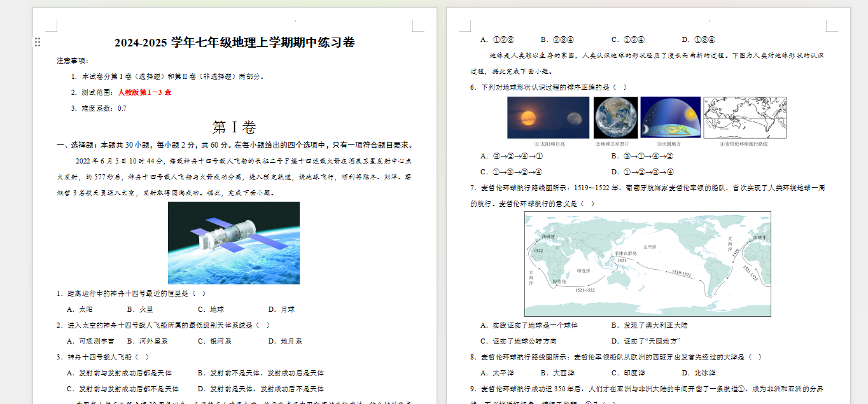Image resolution: width=868 pixels, height=404 pixels.
Task: Click the 印度洋 label on the large map
Action: click(x=584, y=271)
